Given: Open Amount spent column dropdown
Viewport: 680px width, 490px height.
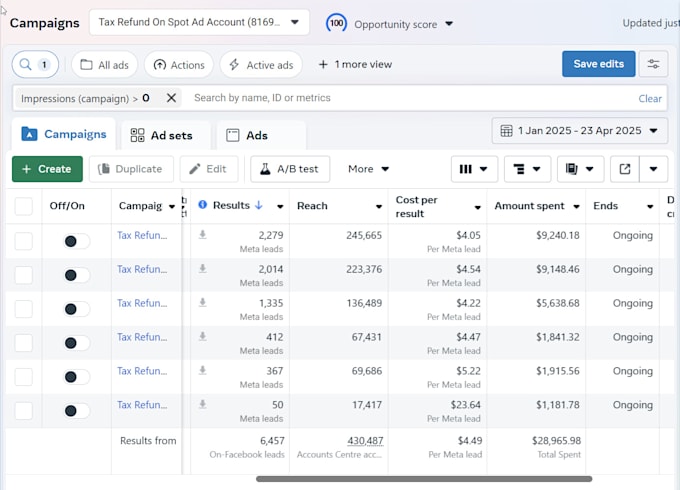Looking at the screenshot, I should click(x=576, y=206).
